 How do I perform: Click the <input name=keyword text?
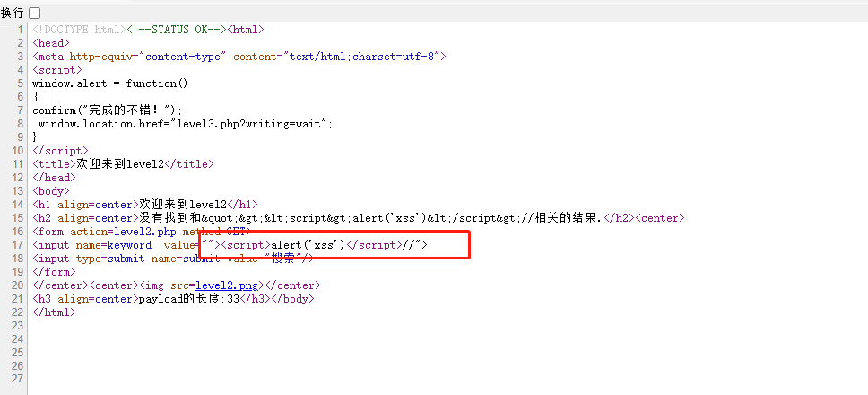click(x=91, y=245)
